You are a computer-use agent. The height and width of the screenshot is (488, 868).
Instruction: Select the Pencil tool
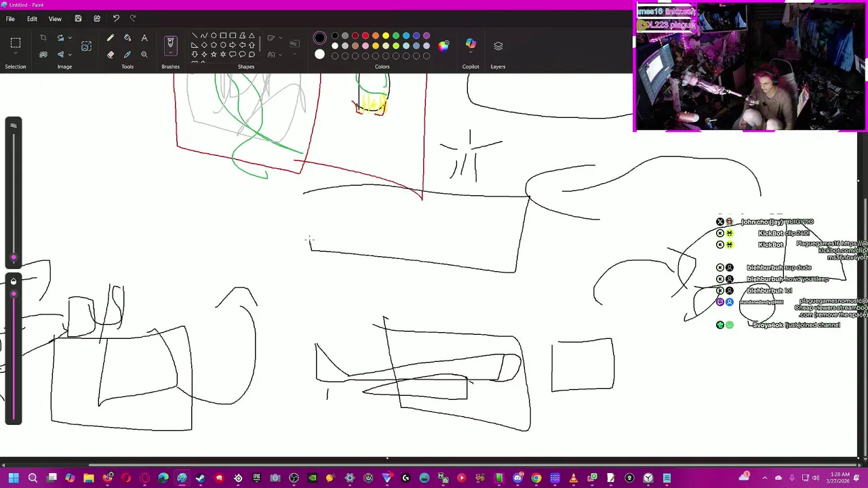click(x=111, y=38)
